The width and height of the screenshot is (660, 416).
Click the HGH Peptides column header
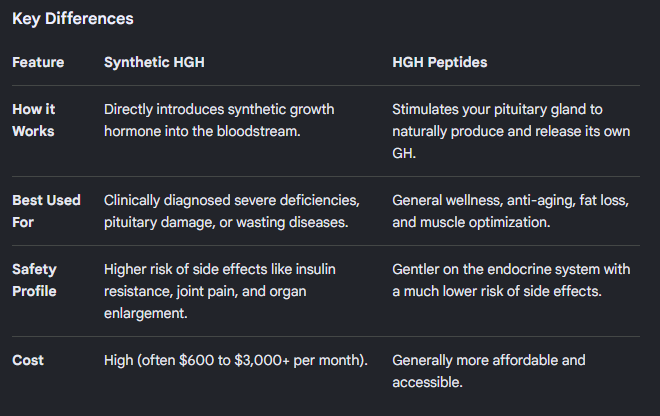click(x=439, y=62)
